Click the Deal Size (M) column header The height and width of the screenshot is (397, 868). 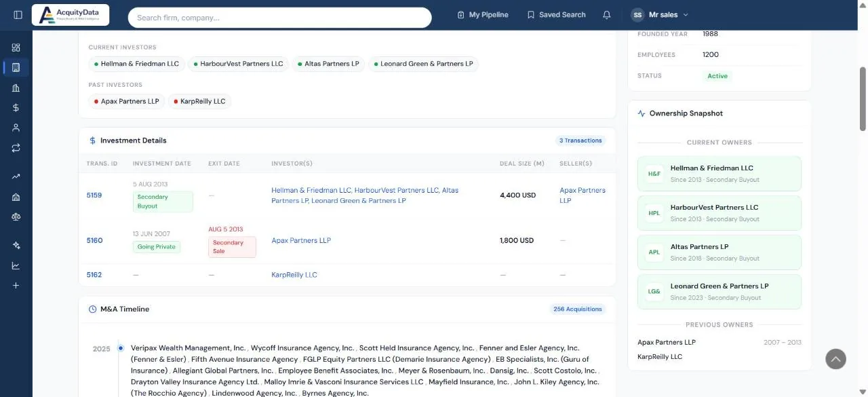point(521,164)
